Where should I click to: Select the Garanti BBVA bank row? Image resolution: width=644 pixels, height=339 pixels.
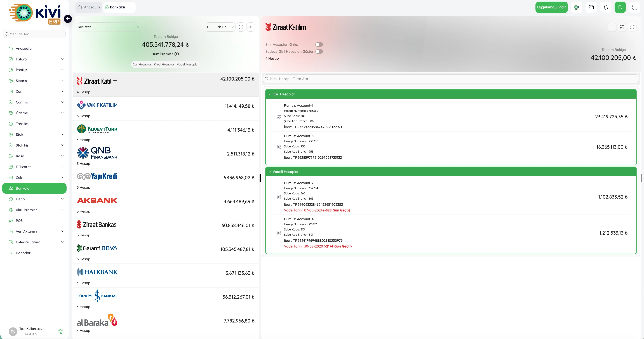pos(166,252)
